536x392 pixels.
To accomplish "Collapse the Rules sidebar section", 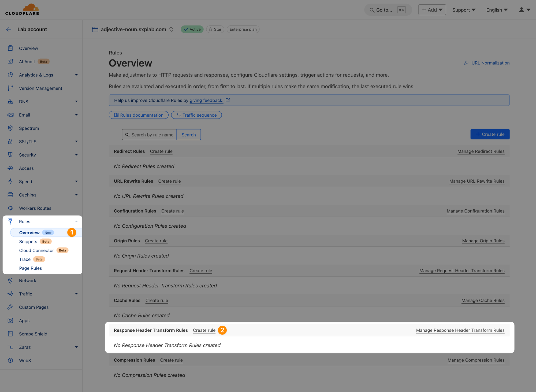I will (76, 221).
